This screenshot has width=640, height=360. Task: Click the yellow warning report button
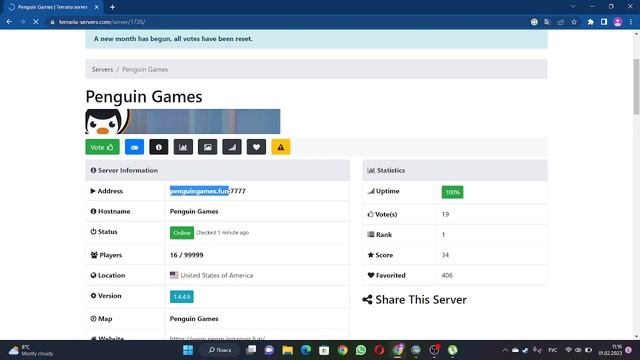click(x=281, y=147)
